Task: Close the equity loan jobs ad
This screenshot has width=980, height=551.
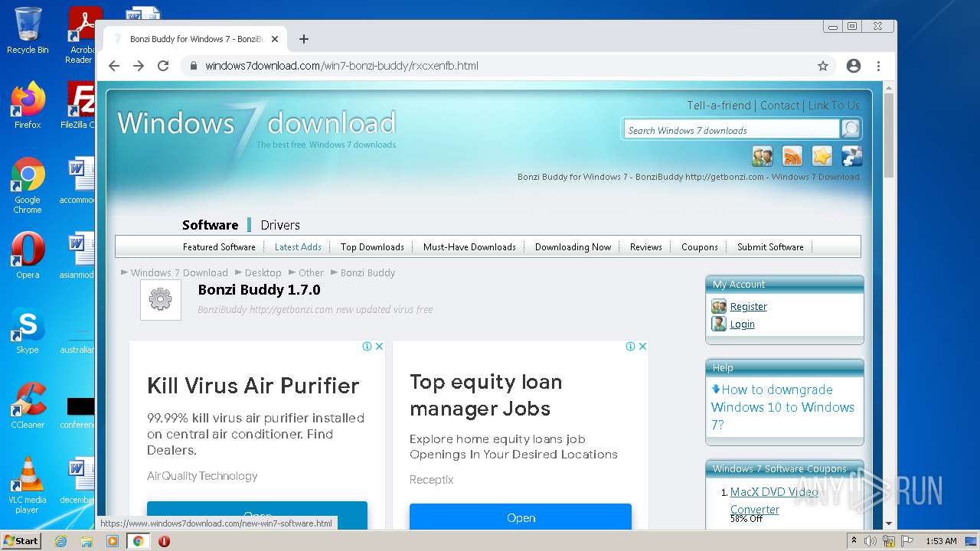Action: pyautogui.click(x=642, y=346)
